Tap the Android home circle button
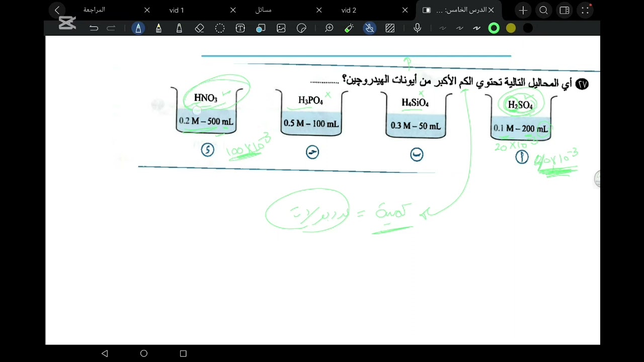 point(144,353)
